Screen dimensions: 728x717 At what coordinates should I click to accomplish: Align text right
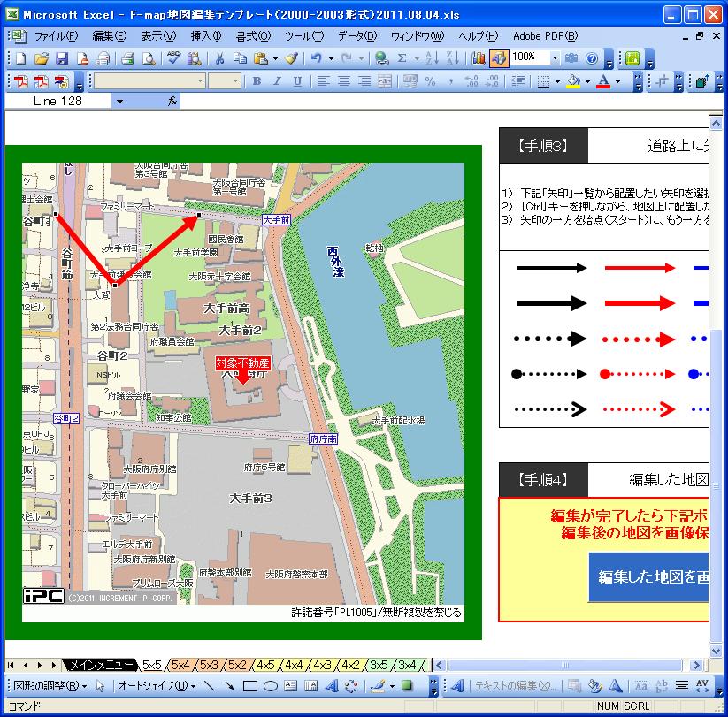click(364, 81)
